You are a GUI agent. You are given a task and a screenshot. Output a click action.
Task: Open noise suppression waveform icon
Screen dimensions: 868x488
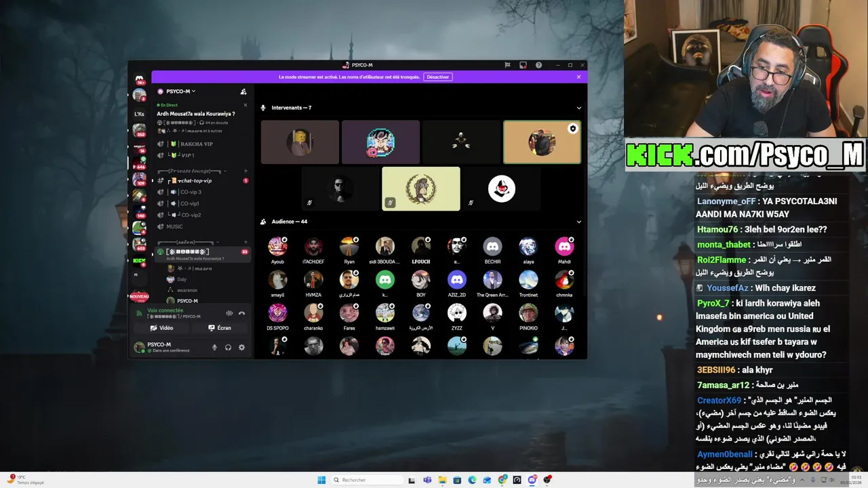pos(229,313)
